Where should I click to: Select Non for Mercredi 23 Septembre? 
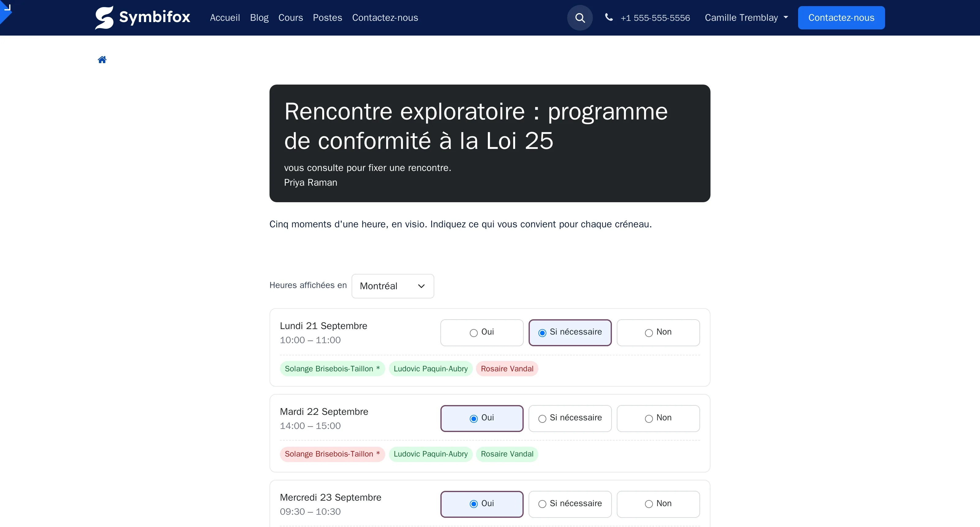tap(658, 504)
